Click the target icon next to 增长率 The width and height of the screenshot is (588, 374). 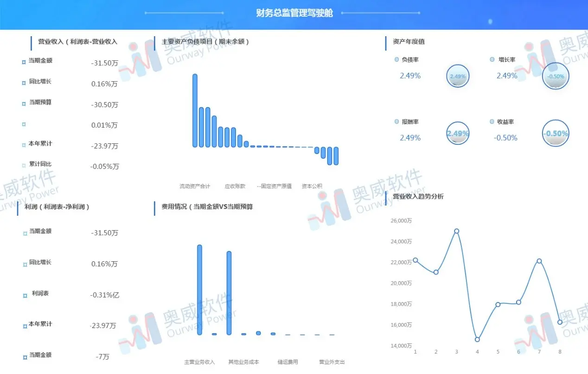click(492, 59)
